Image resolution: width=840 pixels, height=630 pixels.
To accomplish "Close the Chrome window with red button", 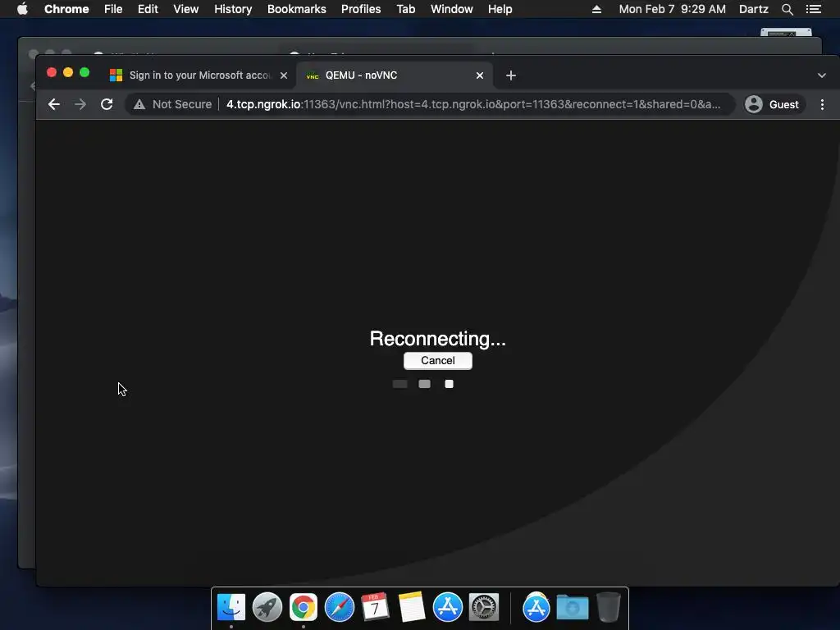I will (52, 72).
